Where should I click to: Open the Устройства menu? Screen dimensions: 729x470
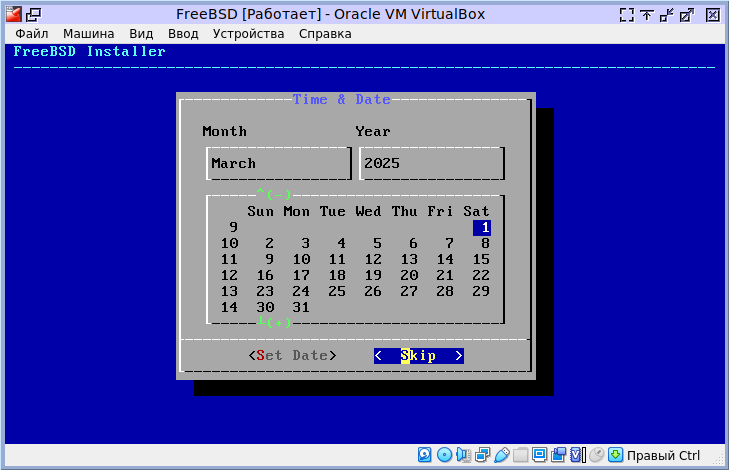pos(248,34)
